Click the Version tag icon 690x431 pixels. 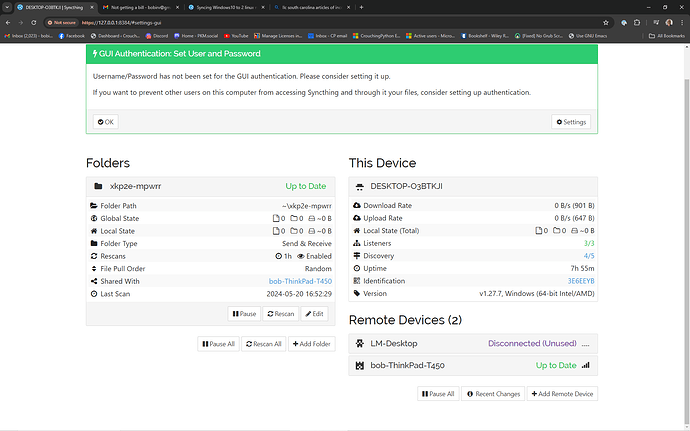pos(357,293)
